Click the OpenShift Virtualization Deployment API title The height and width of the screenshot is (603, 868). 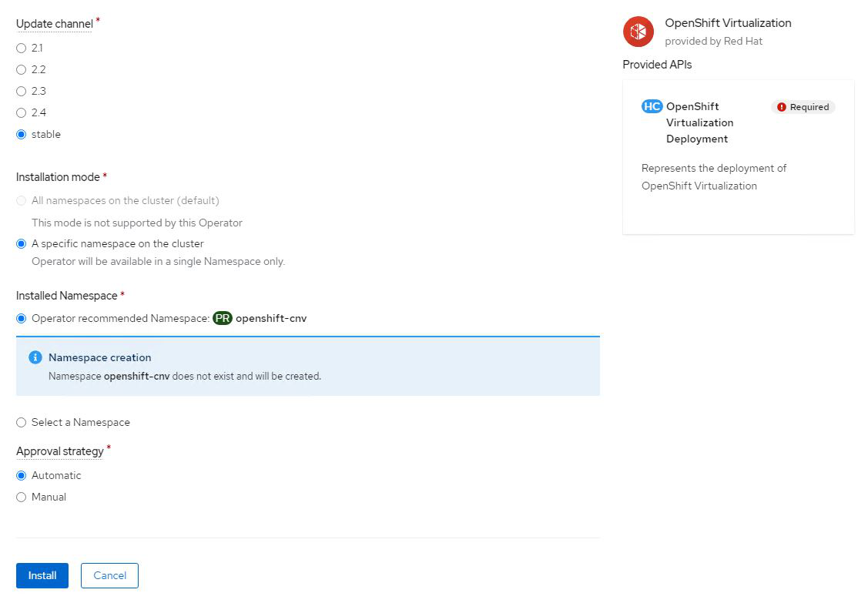[699, 122]
